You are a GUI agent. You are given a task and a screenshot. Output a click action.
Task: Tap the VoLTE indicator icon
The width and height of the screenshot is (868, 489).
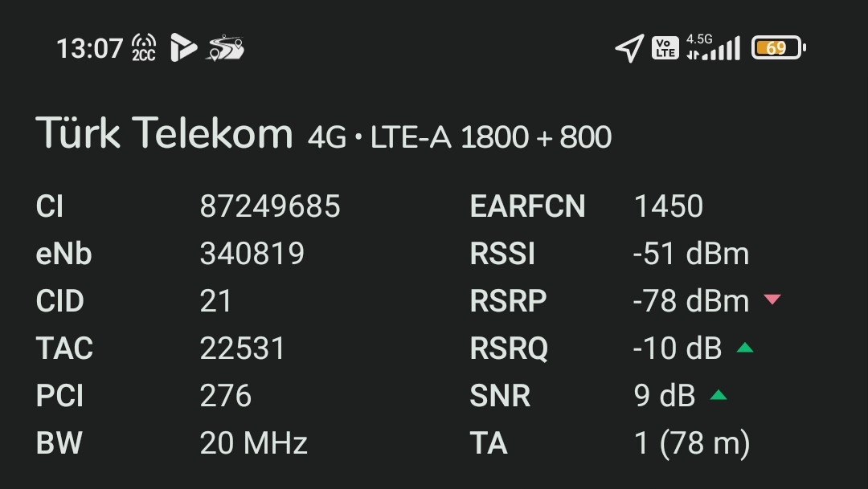tap(665, 48)
